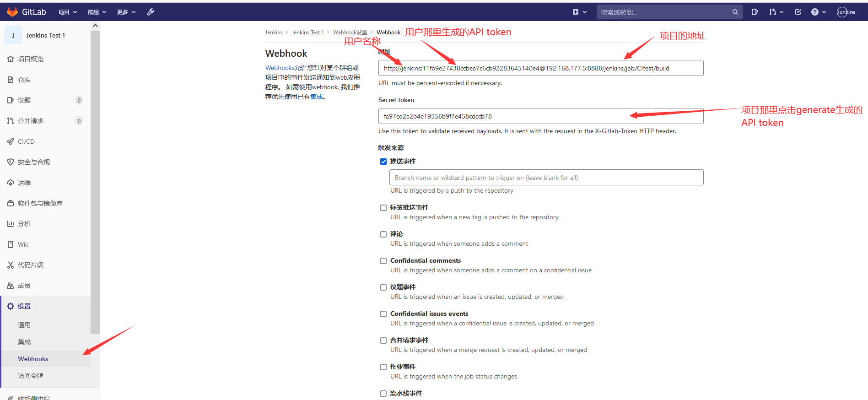
Task: Select Webhooks in settings submenu
Action: tap(33, 359)
